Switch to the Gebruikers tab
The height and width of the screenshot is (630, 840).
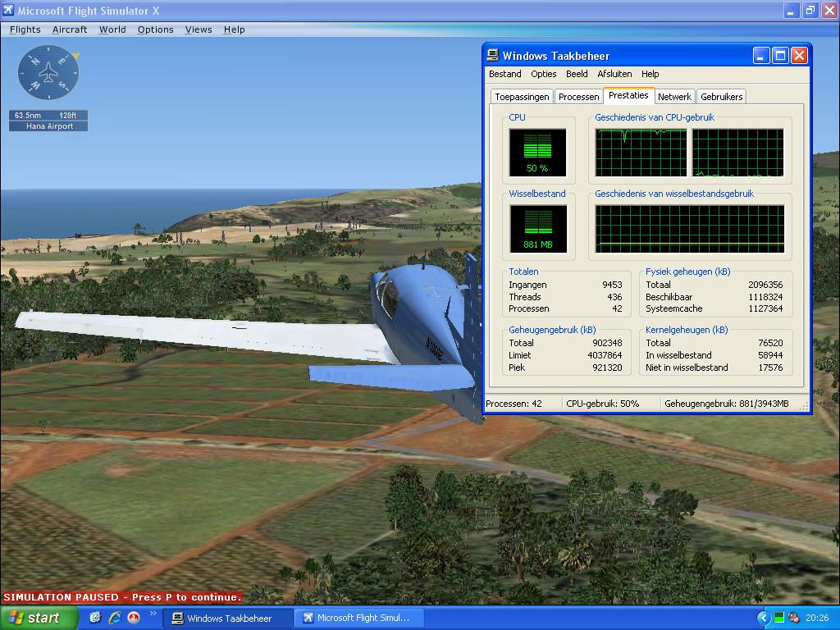click(x=722, y=97)
